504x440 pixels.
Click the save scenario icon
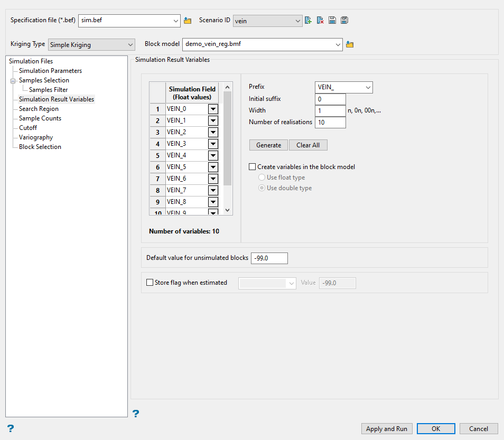[x=332, y=21]
